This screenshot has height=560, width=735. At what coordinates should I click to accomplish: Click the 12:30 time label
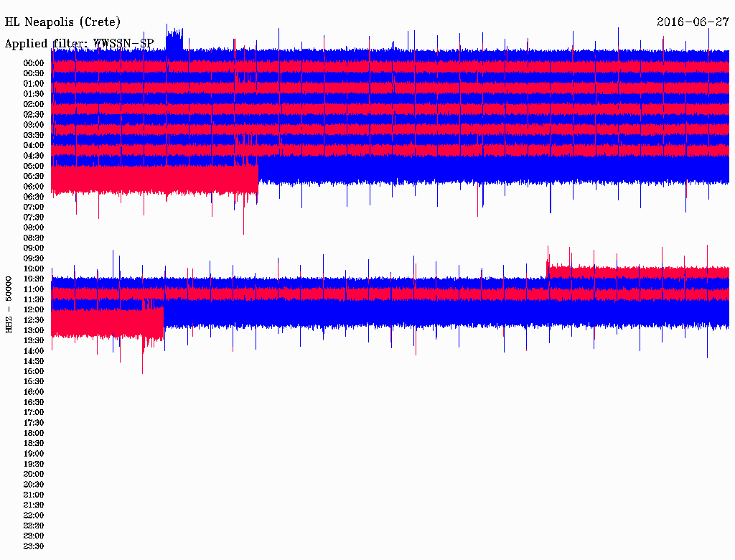(x=34, y=320)
